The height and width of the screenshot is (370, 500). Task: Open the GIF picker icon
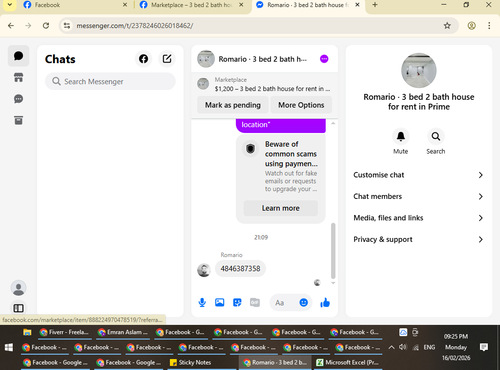pos(255,302)
